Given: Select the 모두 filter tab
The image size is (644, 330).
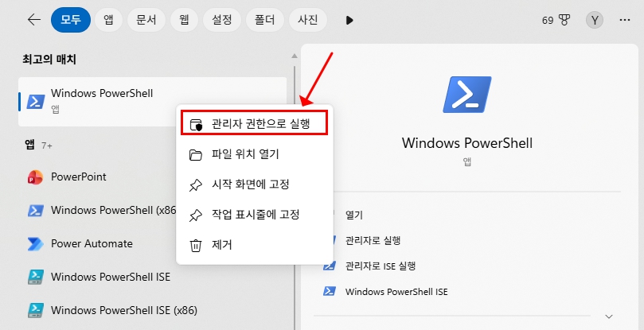Looking at the screenshot, I should coord(71,20).
